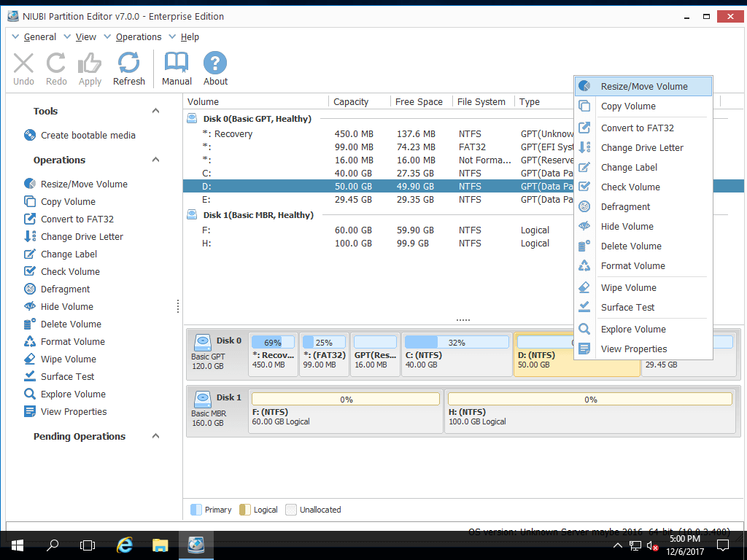
Task: Click the Undo toolbar icon
Action: (23, 63)
